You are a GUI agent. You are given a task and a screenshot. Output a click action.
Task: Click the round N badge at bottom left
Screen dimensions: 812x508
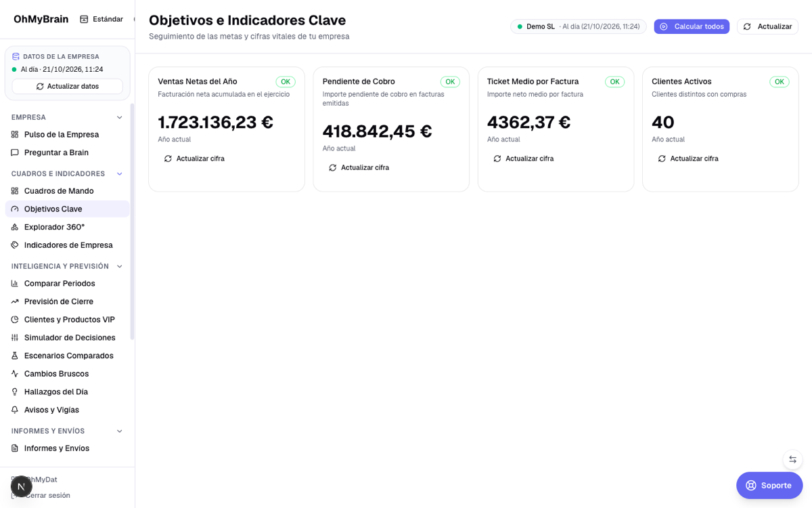coord(22,486)
